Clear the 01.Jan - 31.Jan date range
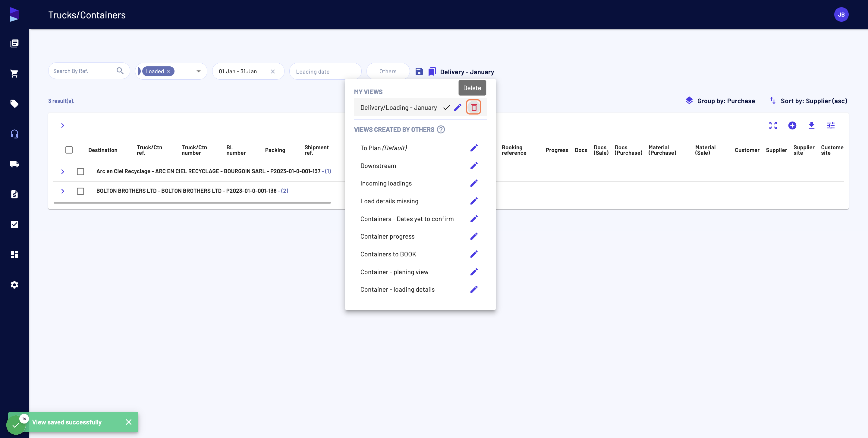Image resolution: width=868 pixels, height=438 pixels. coord(273,71)
